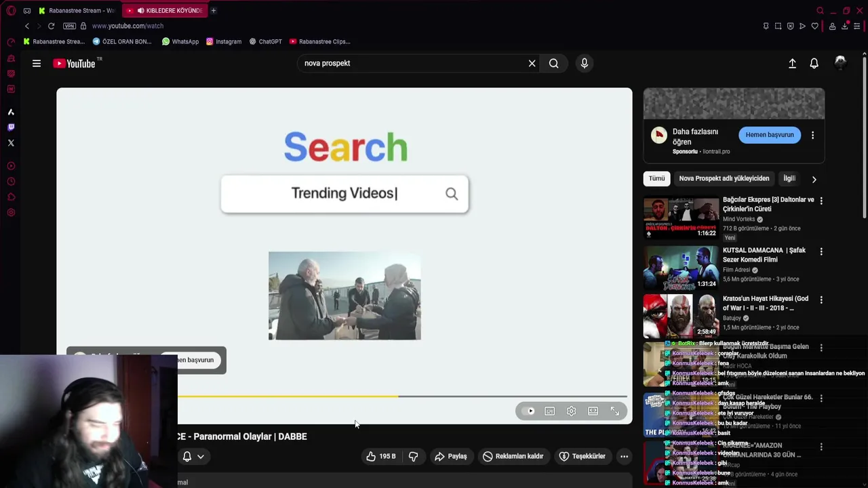
Task: Open browser downloads icon
Action: [844, 26]
